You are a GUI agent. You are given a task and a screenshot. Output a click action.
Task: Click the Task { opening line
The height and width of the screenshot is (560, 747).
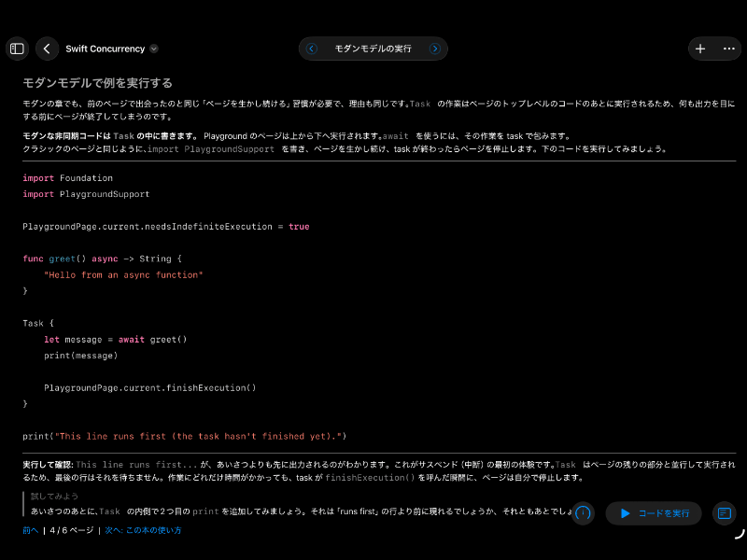pos(38,323)
